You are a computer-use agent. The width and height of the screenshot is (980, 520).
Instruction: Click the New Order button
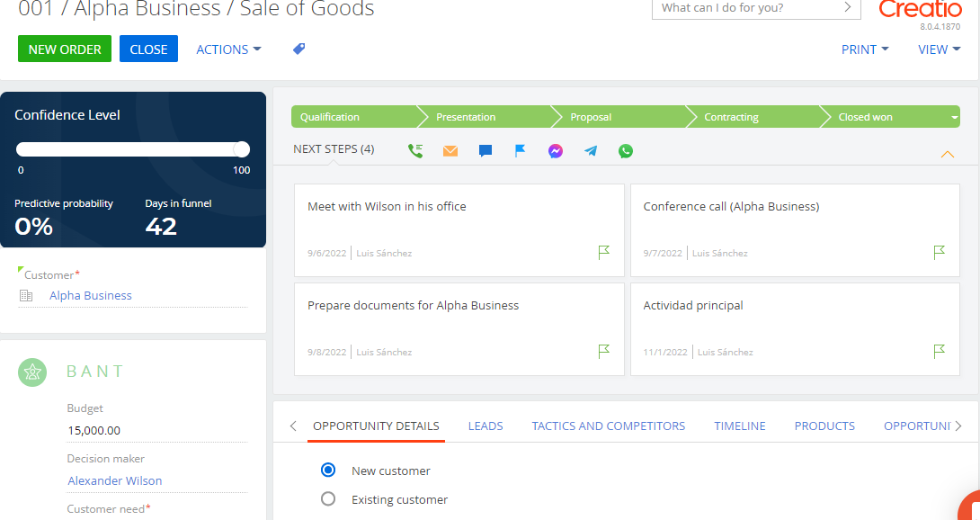[65, 49]
